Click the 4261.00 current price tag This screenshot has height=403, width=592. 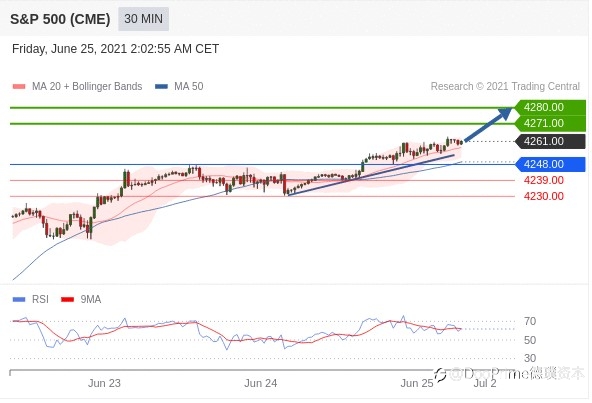point(550,141)
